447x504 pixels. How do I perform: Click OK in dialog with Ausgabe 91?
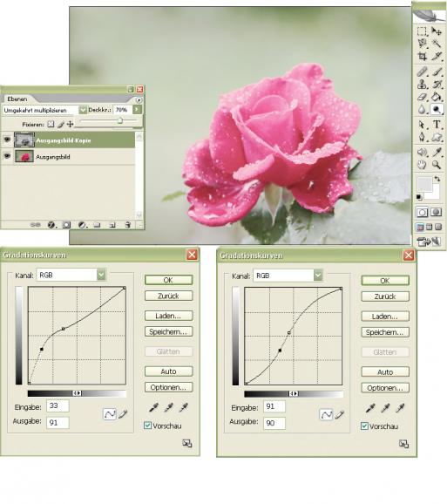pyautogui.click(x=168, y=280)
